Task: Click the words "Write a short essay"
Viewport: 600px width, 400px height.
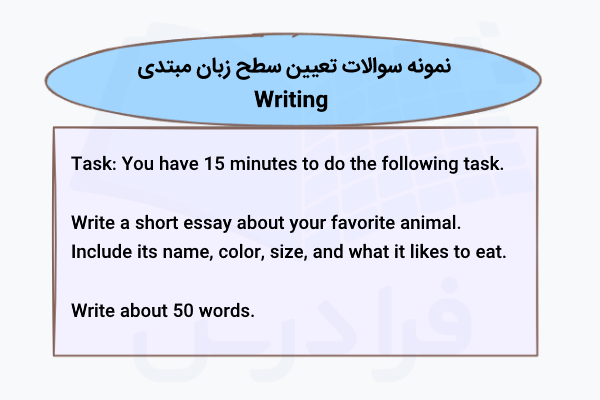Action: pyautogui.click(x=142, y=221)
